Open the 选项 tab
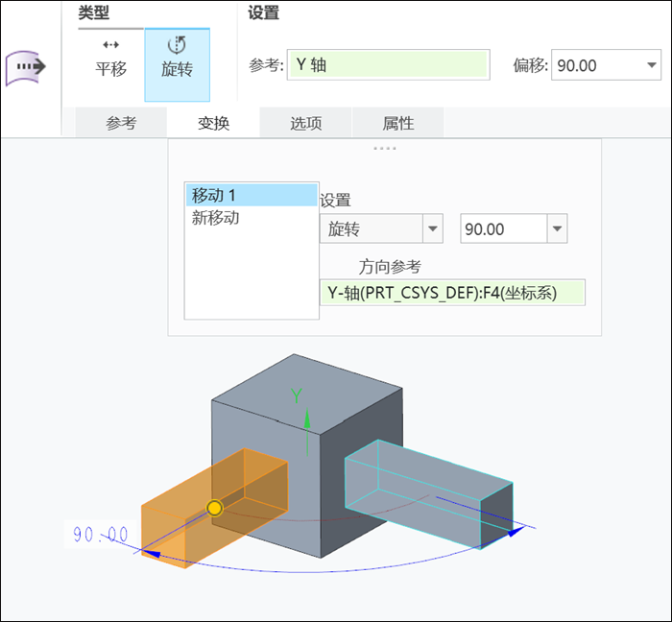This screenshot has width=672, height=622. click(306, 124)
